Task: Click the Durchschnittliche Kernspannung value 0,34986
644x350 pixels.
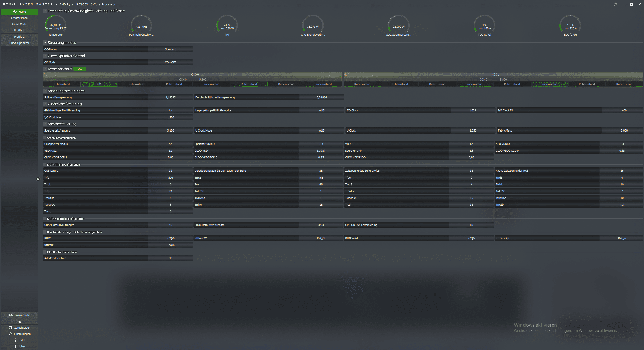Action: (x=322, y=97)
